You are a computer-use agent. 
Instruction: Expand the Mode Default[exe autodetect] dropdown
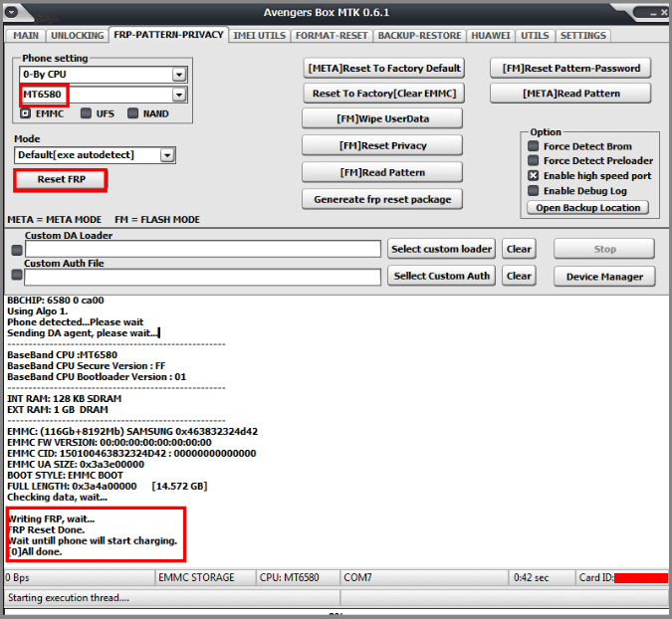[167, 155]
